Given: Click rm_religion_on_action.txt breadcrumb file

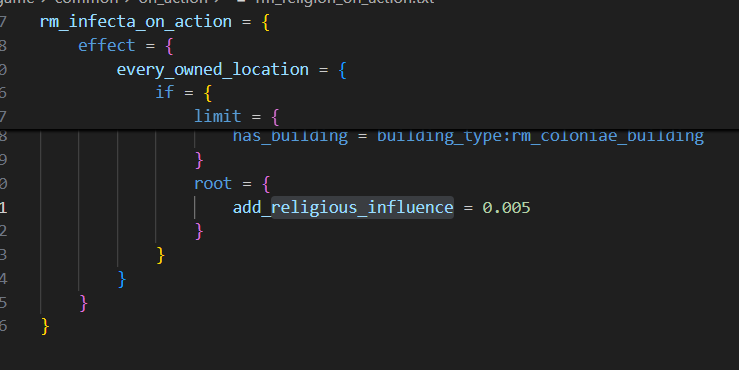Looking at the screenshot, I should (x=344, y=2).
